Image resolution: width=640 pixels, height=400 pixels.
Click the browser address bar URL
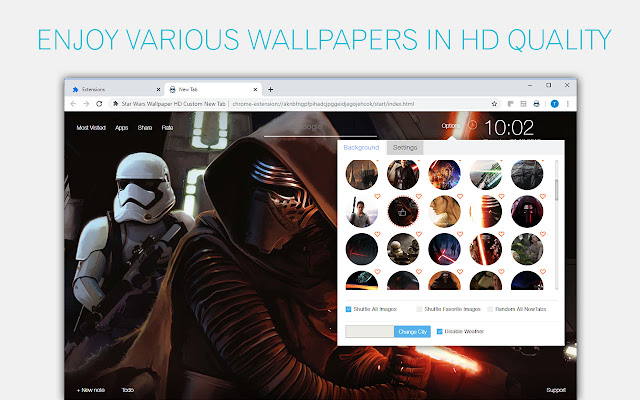[323, 104]
